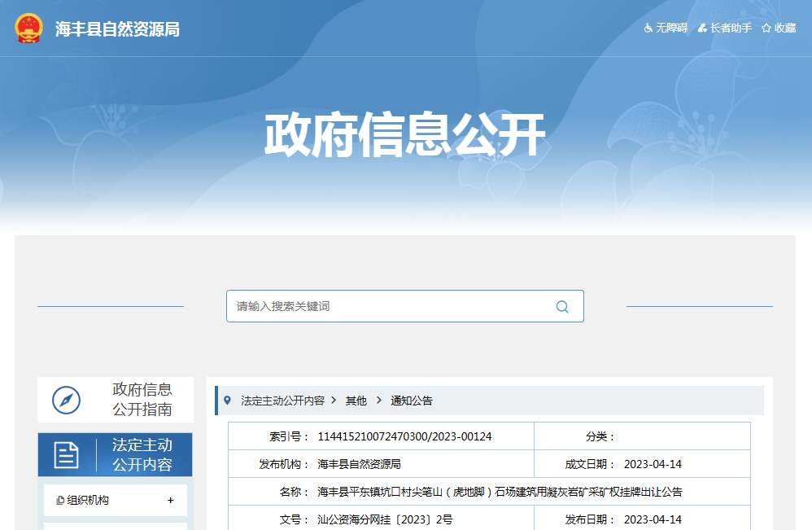Click the magnifier search icon

coord(562,307)
